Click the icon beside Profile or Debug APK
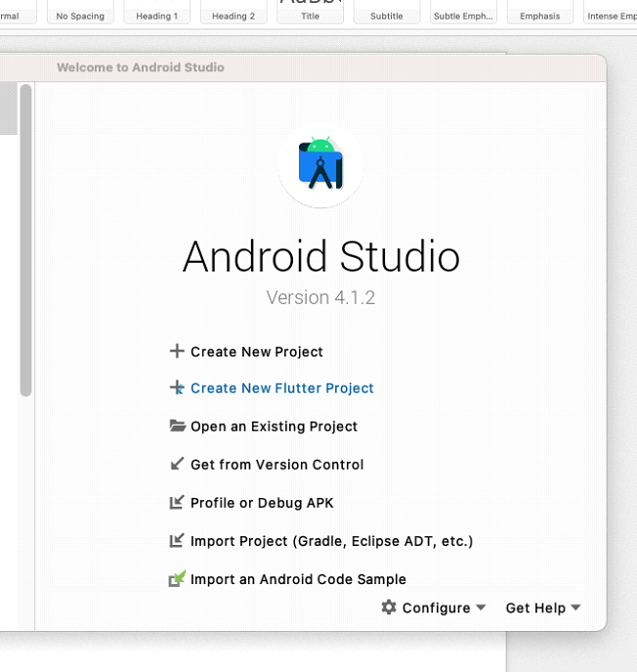Screen dimensions: 637x672 pyautogui.click(x=177, y=502)
